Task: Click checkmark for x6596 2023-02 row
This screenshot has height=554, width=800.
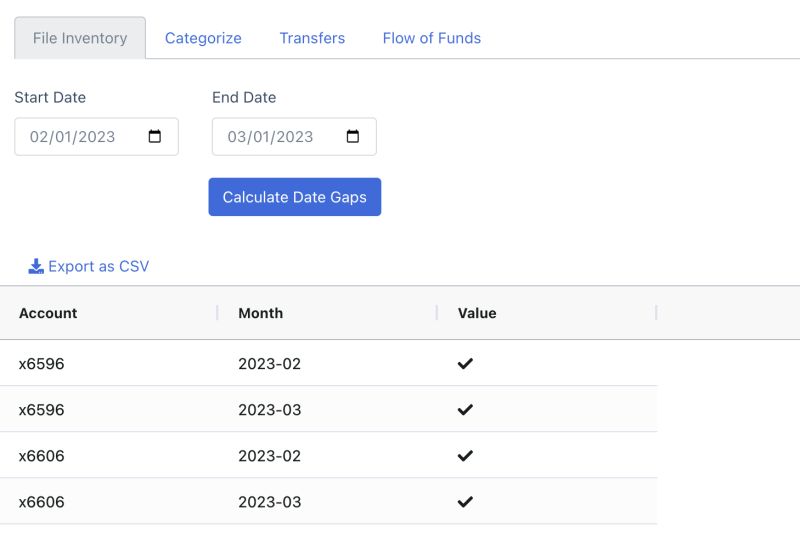Action: (465, 364)
